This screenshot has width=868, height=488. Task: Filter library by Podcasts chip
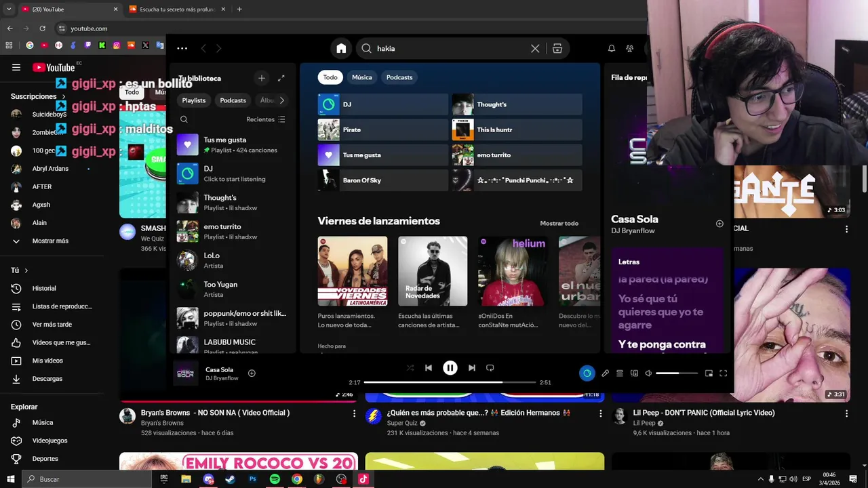pyautogui.click(x=233, y=100)
